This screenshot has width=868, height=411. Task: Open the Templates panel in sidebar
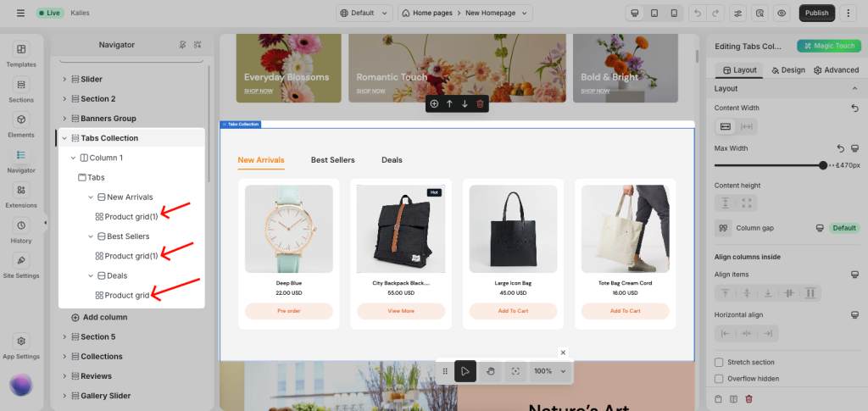point(21,54)
